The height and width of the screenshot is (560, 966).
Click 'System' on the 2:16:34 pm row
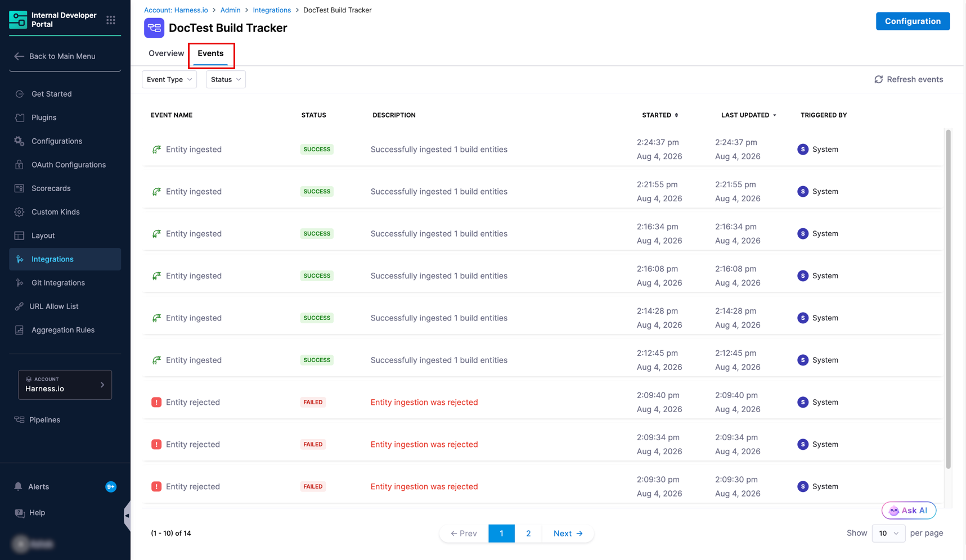click(825, 233)
